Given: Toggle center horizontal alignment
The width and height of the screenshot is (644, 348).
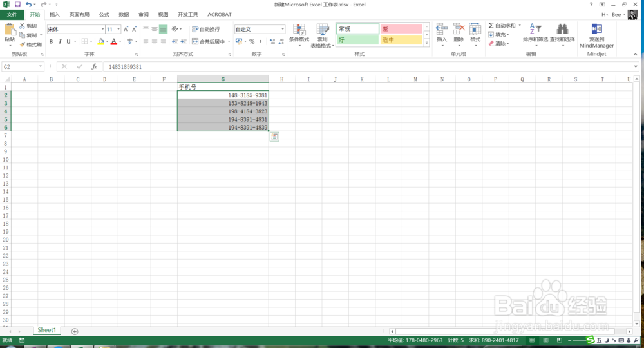Looking at the screenshot, I should (155, 41).
